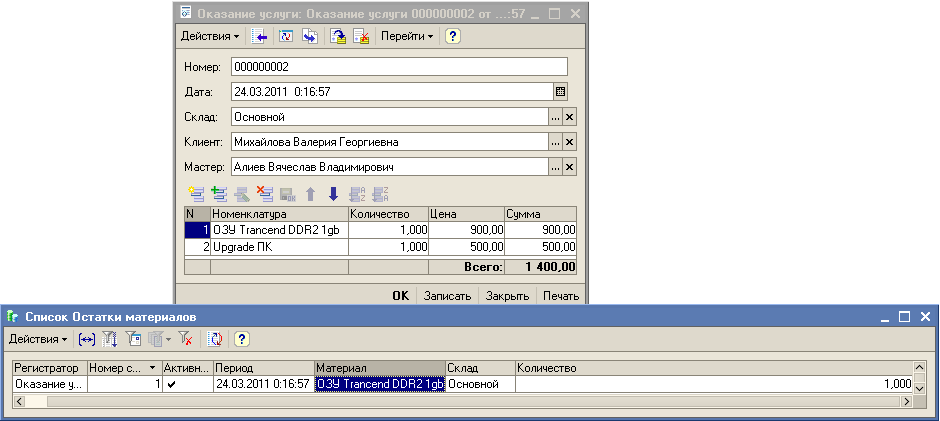Click the filter history icon in list toolbar

point(156,339)
